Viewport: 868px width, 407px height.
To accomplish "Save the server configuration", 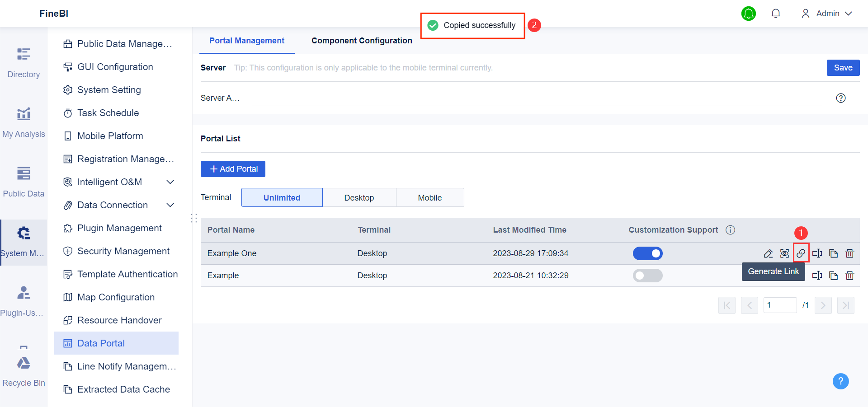I will point(843,67).
